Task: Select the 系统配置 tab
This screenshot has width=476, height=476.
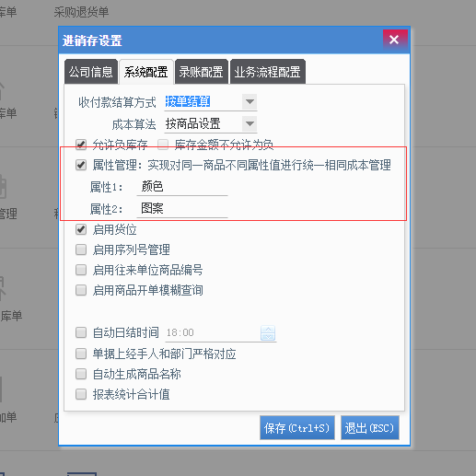Action: coord(146,72)
